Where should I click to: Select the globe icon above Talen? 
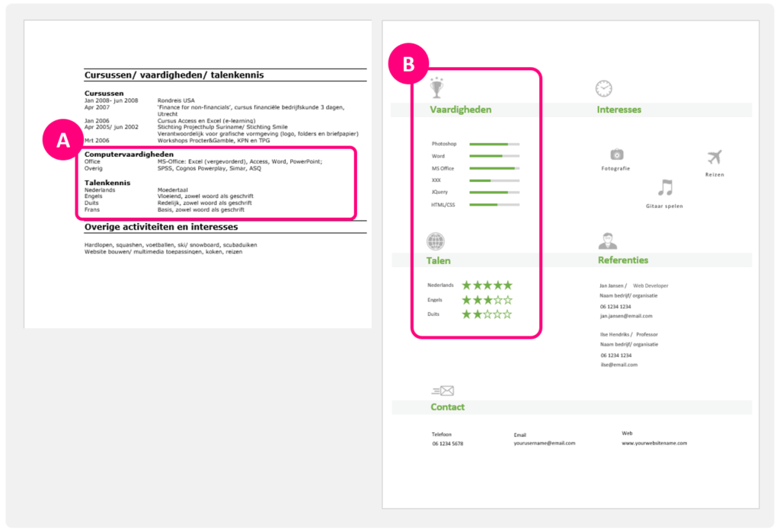click(x=436, y=241)
